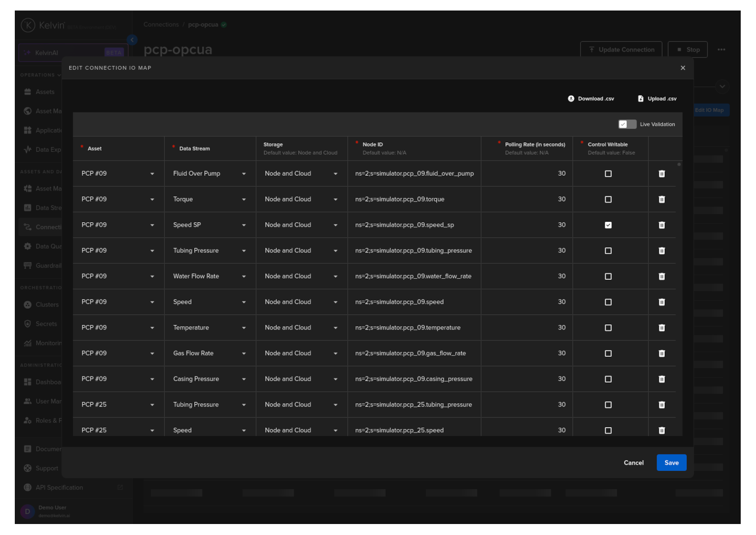Click trash icon for Torque row
This screenshot has width=756, height=535.
[x=661, y=200]
